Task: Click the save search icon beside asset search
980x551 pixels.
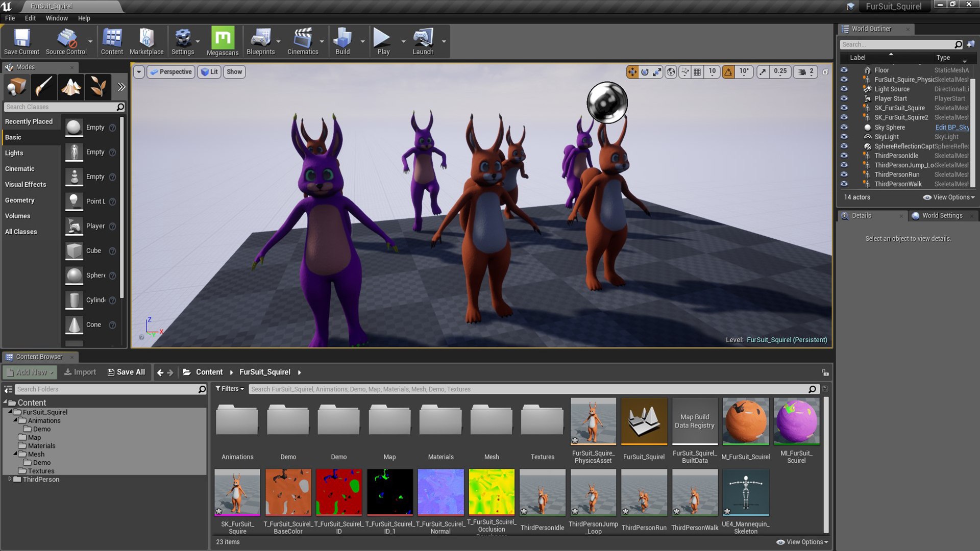Action: [825, 389]
